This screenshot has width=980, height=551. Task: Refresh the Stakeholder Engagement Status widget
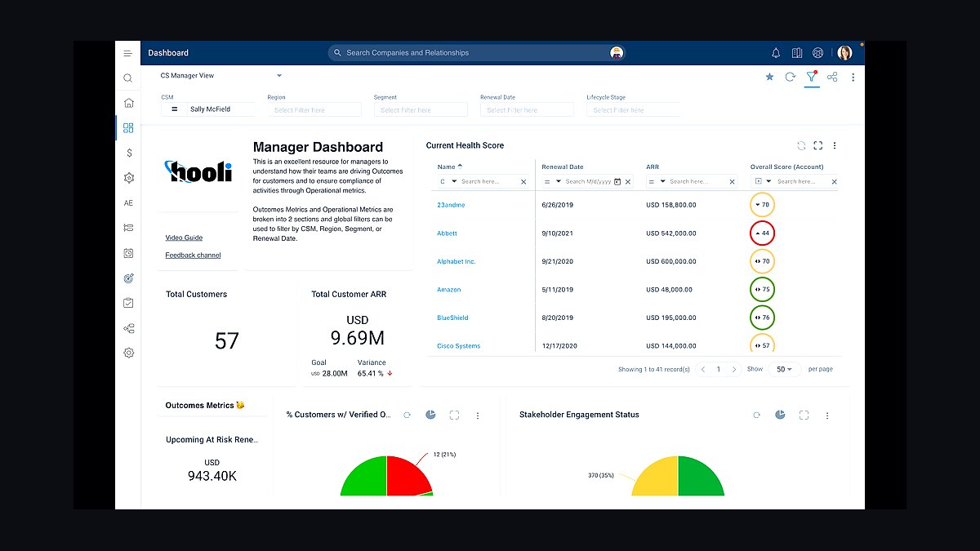756,415
